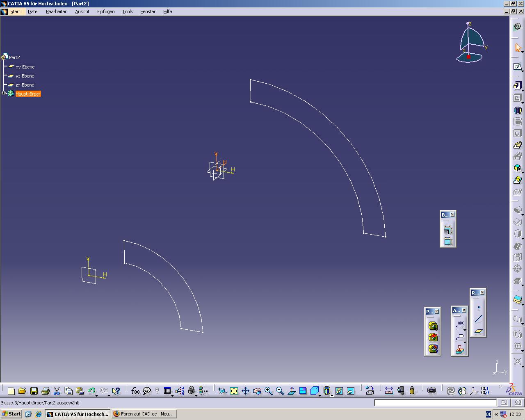The height and width of the screenshot is (420, 525).
Task: Click the Design Table icon
Action: pyautogui.click(x=167, y=391)
